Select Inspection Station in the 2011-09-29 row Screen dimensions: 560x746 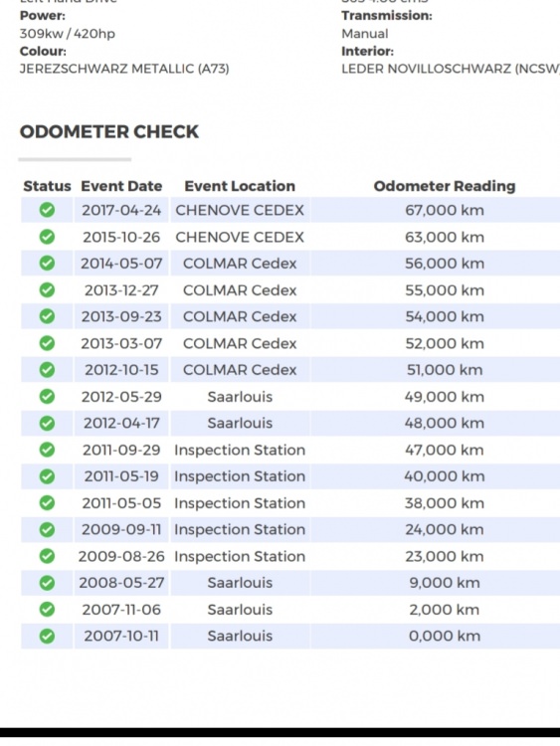240,450
